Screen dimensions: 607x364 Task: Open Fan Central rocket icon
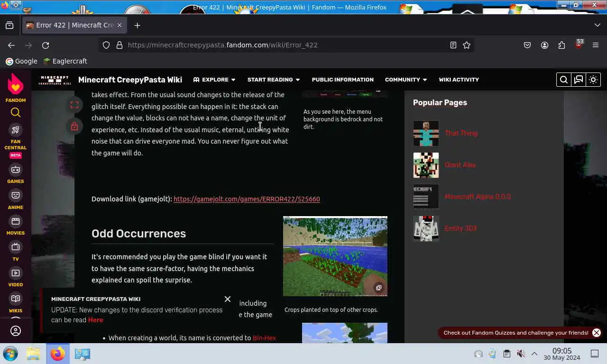point(16,130)
